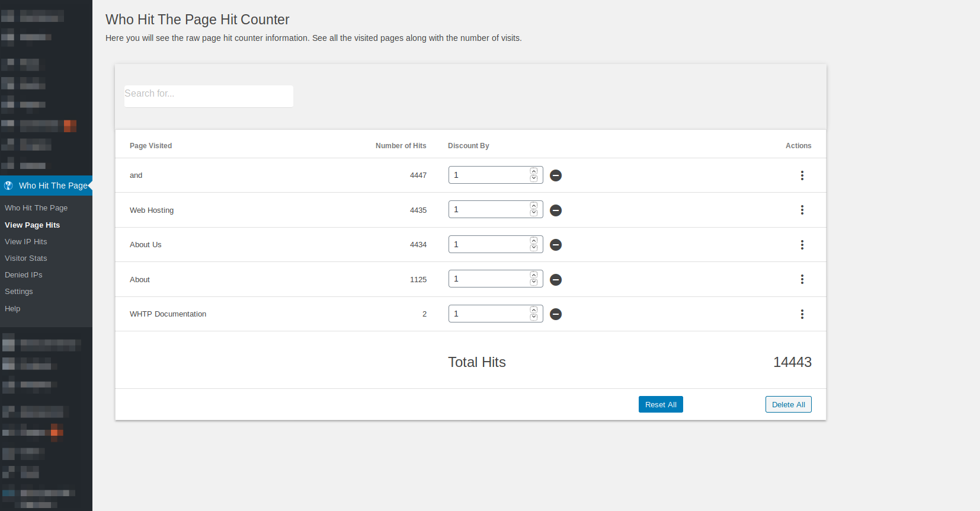Click the minus discount icon for About Us
This screenshot has height=511, width=980.
point(556,245)
